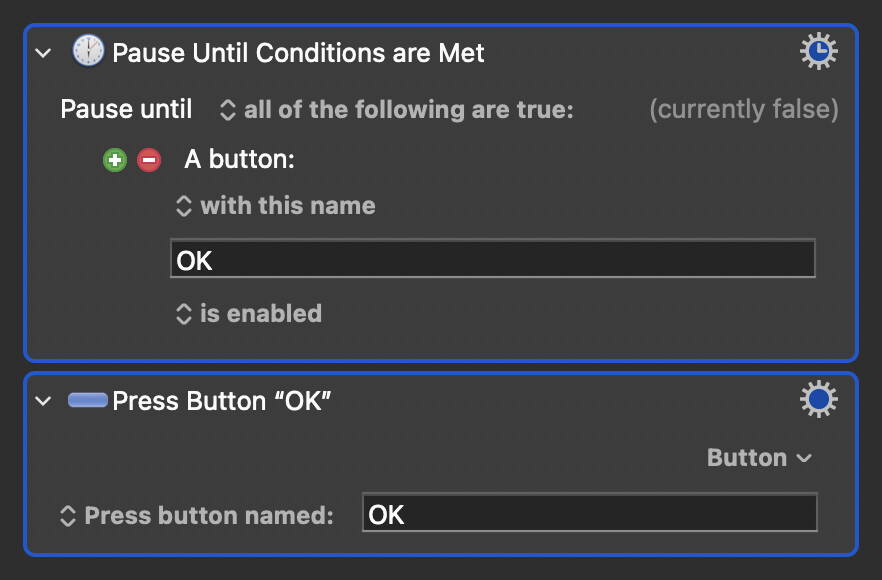
Task: Click the "A button:" condition label
Action: [239, 160]
